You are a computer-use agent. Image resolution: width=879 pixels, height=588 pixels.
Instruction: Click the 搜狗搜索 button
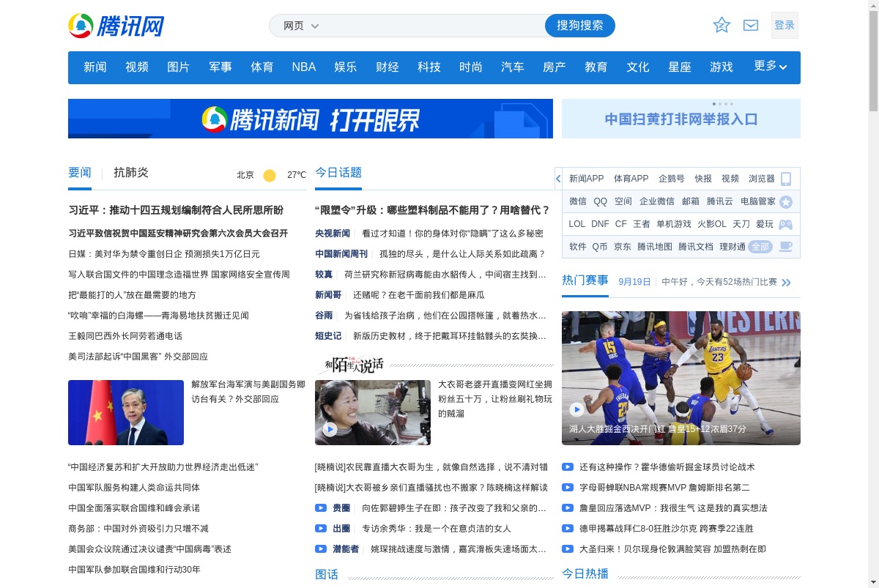tap(580, 26)
